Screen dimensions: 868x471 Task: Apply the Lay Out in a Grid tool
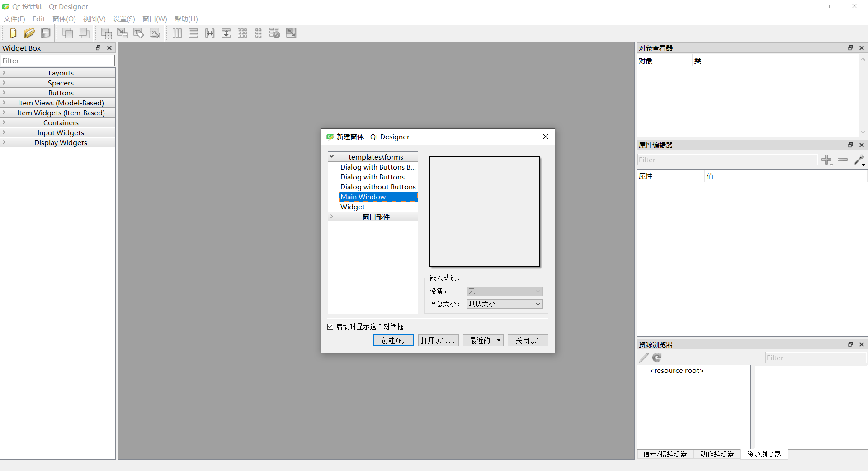pos(242,33)
